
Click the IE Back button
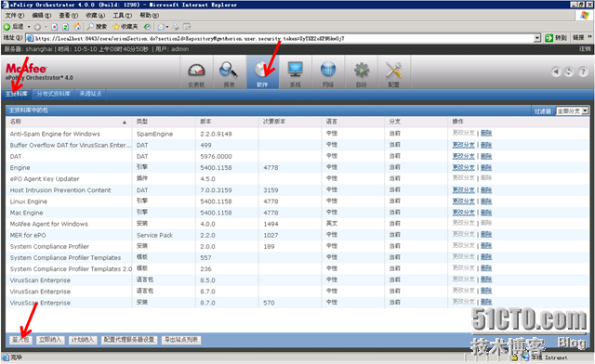pyautogui.click(x=14, y=27)
